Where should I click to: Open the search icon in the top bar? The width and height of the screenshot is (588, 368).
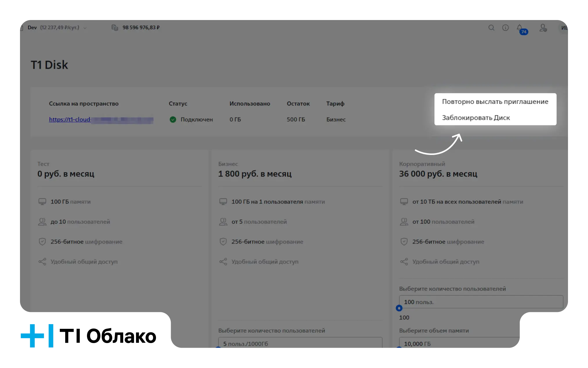491,28
